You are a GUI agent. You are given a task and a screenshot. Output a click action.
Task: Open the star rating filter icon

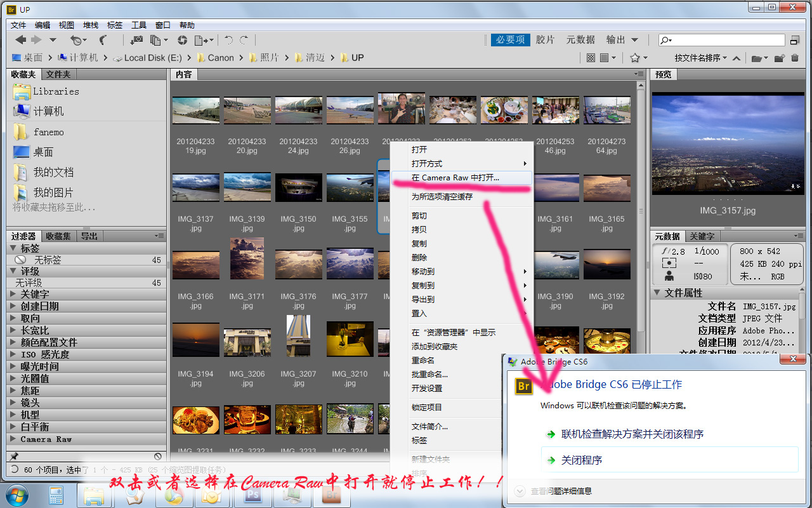[x=635, y=58]
